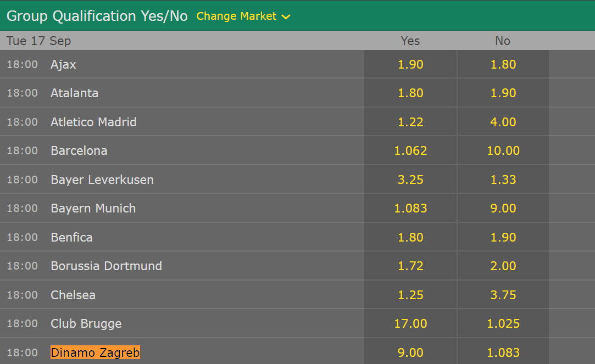Image resolution: width=595 pixels, height=364 pixels.
Task: Select Chelsea No odds 3.75
Action: click(503, 295)
